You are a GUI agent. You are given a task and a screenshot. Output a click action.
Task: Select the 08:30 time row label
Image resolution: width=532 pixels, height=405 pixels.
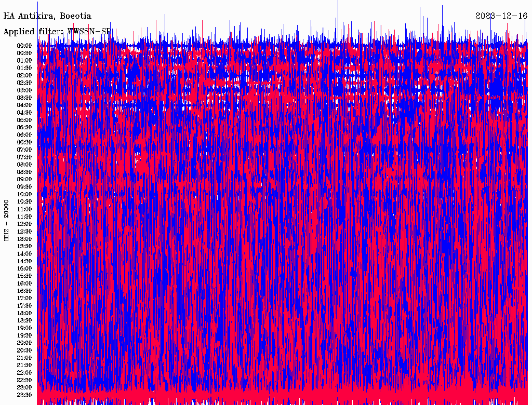(x=24, y=172)
